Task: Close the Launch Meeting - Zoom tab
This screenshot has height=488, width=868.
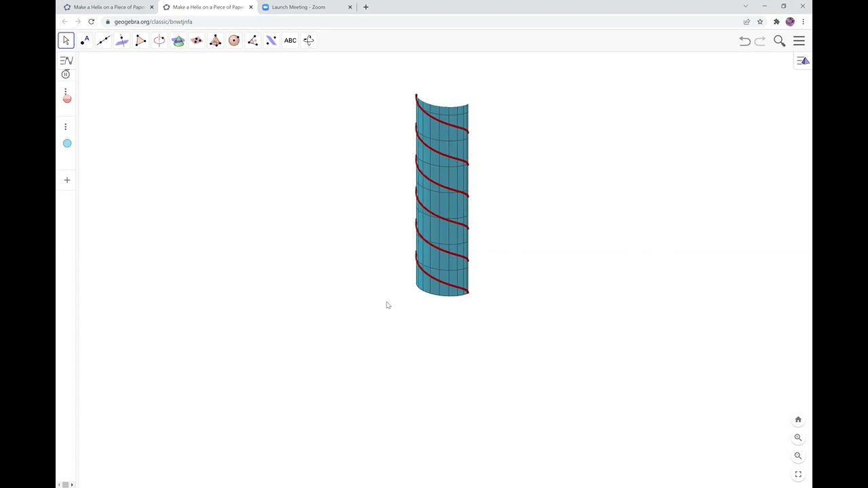Action: tap(350, 7)
